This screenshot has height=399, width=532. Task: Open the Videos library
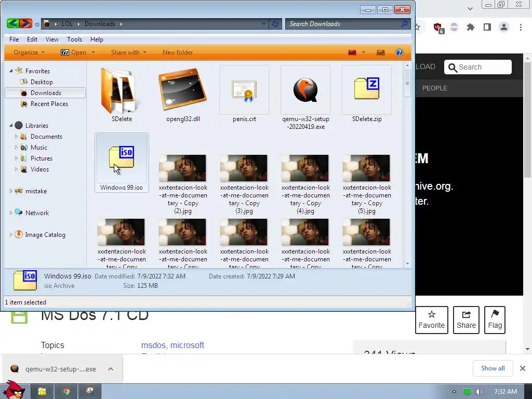click(x=39, y=169)
